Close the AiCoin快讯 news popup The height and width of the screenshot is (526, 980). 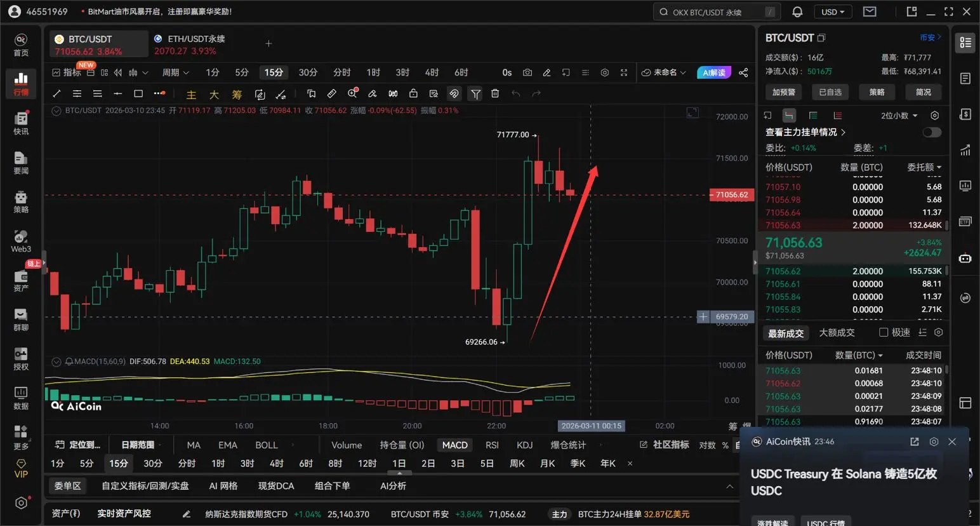pos(952,442)
